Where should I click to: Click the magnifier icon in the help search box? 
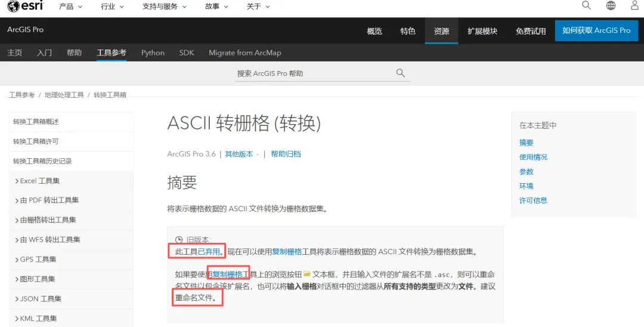click(x=401, y=73)
